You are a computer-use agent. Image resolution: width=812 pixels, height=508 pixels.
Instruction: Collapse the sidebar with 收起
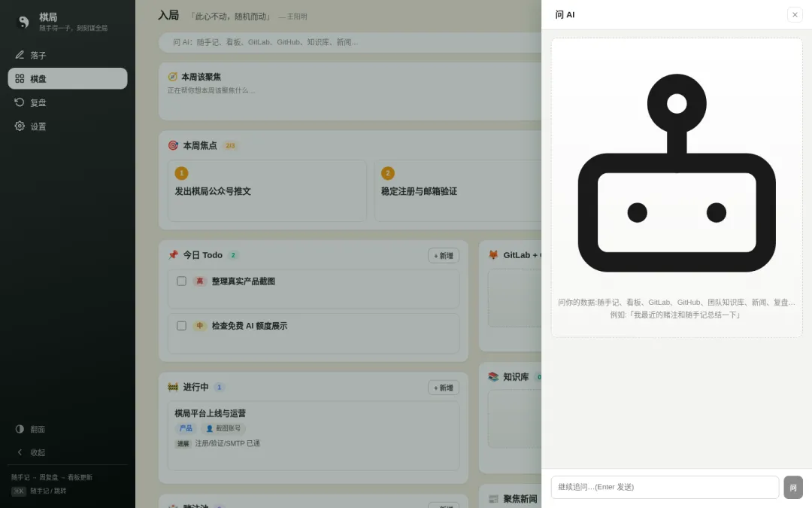(68, 452)
